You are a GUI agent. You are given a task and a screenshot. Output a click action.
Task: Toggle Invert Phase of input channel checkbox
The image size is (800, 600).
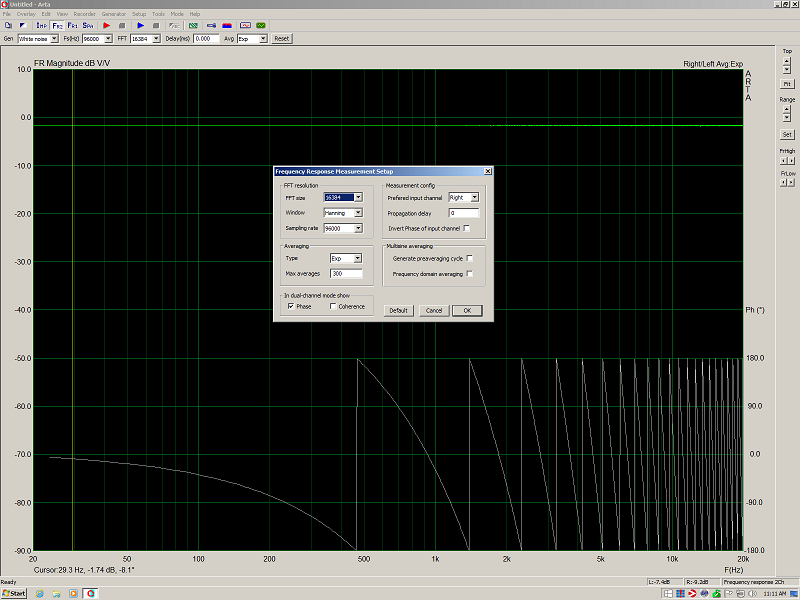[466, 228]
